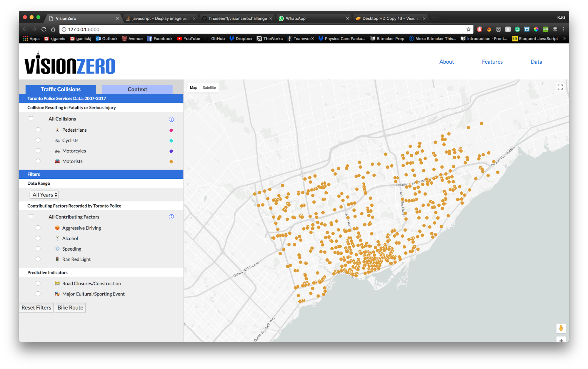Click the Road Closures barrier icon

click(57, 283)
